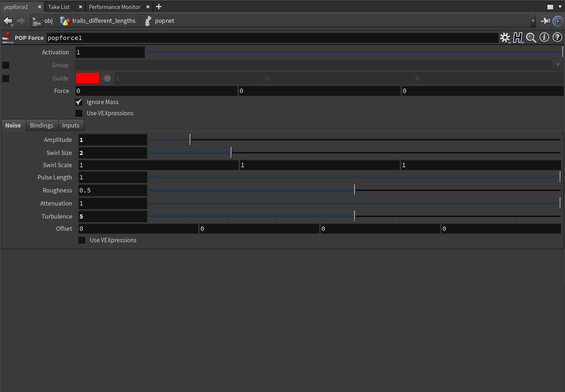Enable Use VEXpressions under Force
Image resolution: width=565 pixels, height=392 pixels.
79,113
